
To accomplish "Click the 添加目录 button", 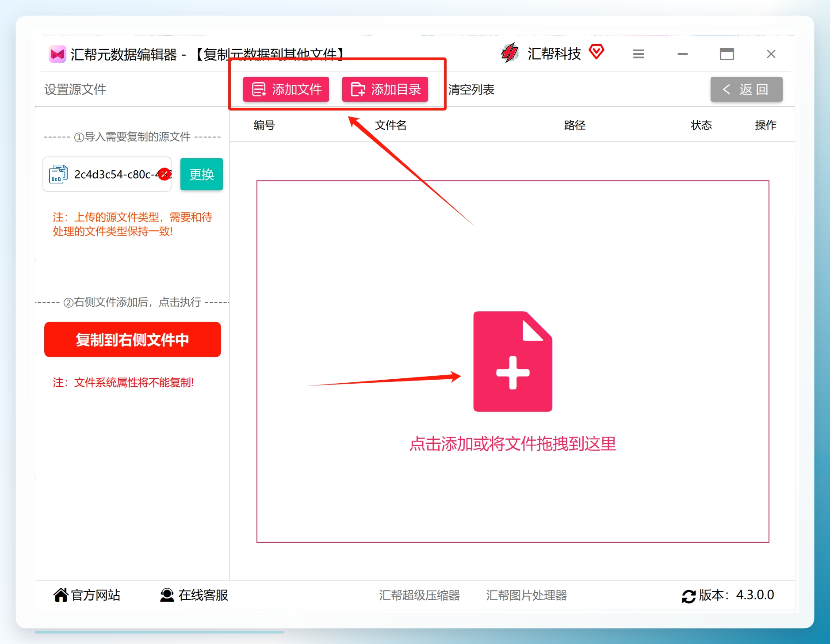I will click(385, 89).
